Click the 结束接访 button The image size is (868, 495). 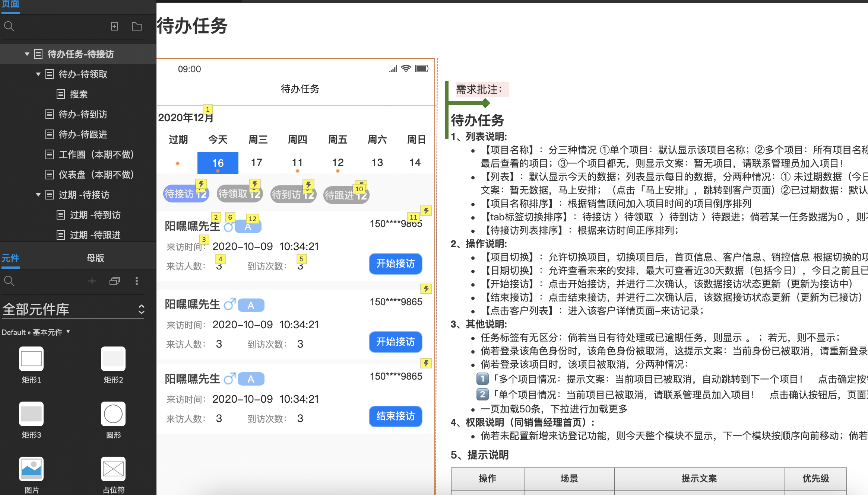pyautogui.click(x=395, y=416)
